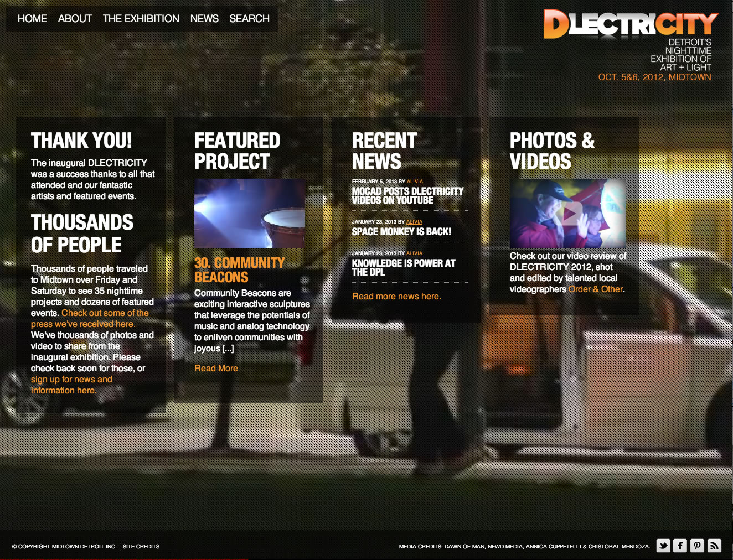Click the 'Recent News' heading
This screenshot has width=733, height=560.
[x=384, y=151]
